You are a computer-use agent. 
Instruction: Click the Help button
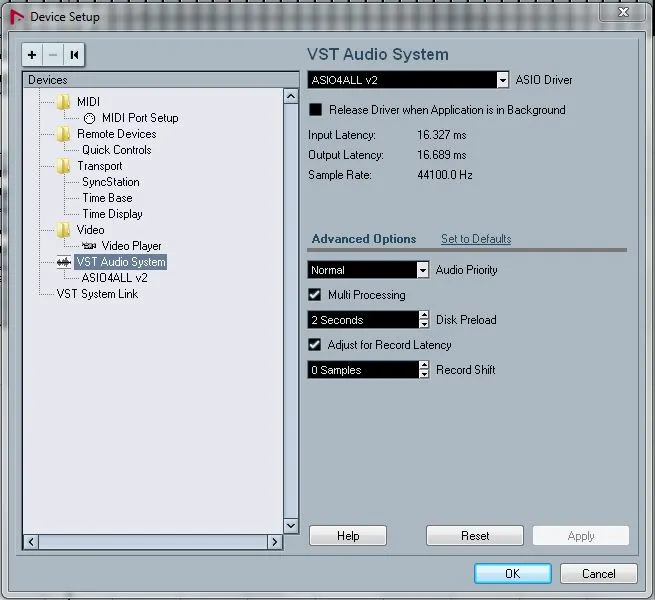[348, 536]
